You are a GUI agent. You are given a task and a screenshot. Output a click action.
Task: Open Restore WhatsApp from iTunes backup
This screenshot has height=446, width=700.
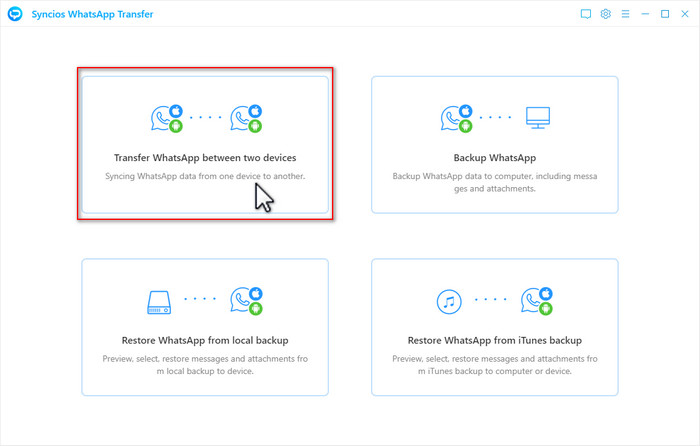coord(495,327)
